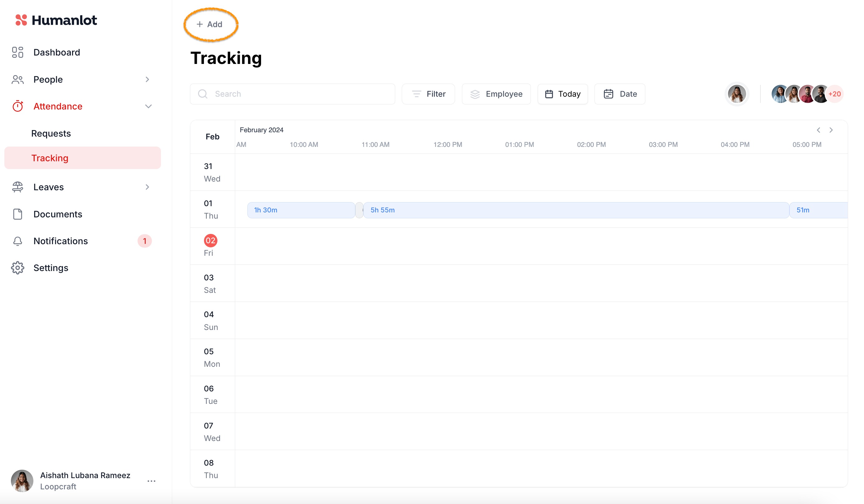Click the Notifications bell icon
The height and width of the screenshot is (504, 864).
pyautogui.click(x=17, y=241)
